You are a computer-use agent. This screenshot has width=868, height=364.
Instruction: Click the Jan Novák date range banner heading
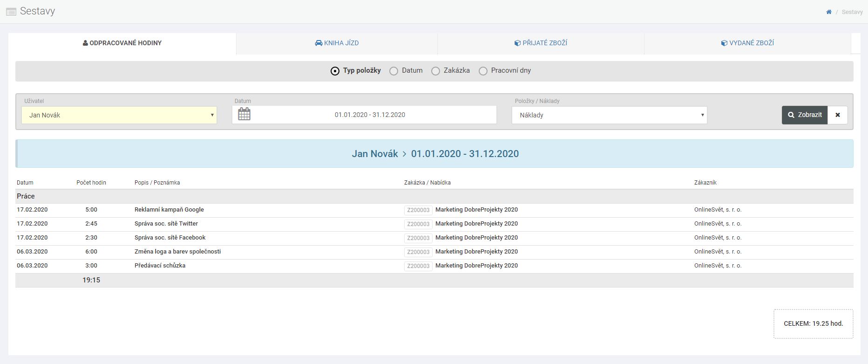pyautogui.click(x=435, y=154)
